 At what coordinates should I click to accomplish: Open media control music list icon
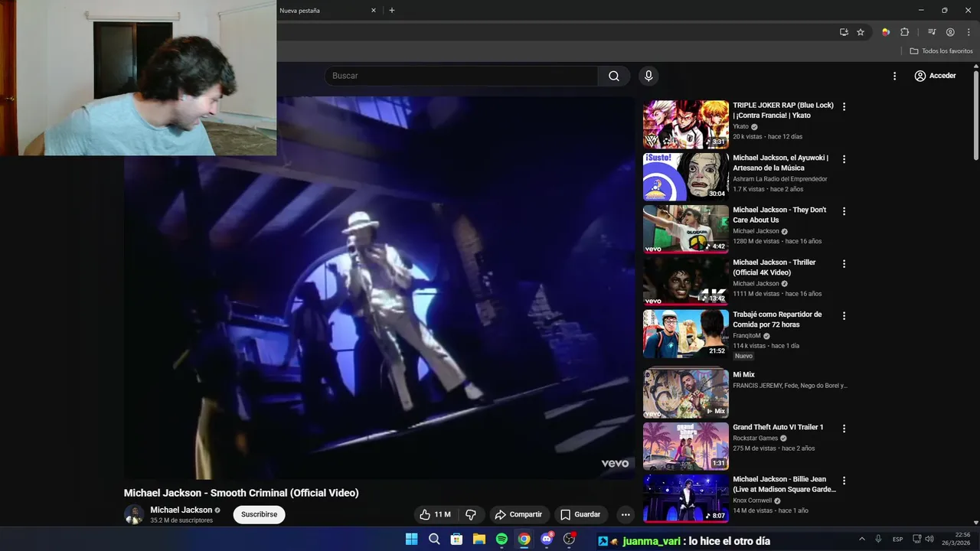(x=932, y=32)
